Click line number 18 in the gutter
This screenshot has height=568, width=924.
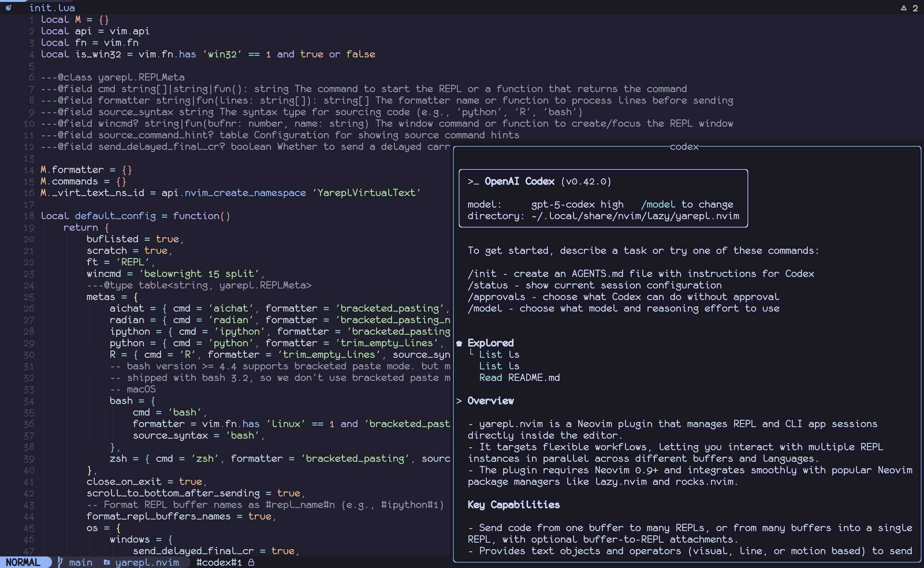[x=29, y=216]
